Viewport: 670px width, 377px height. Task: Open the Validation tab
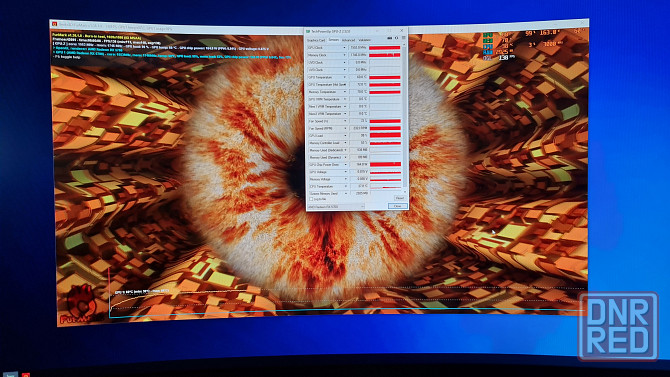[x=364, y=40]
